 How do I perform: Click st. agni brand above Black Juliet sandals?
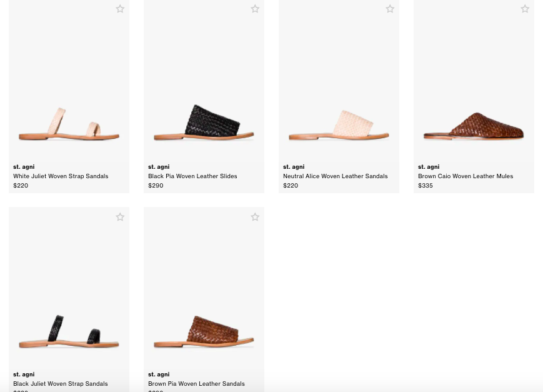[24, 374]
